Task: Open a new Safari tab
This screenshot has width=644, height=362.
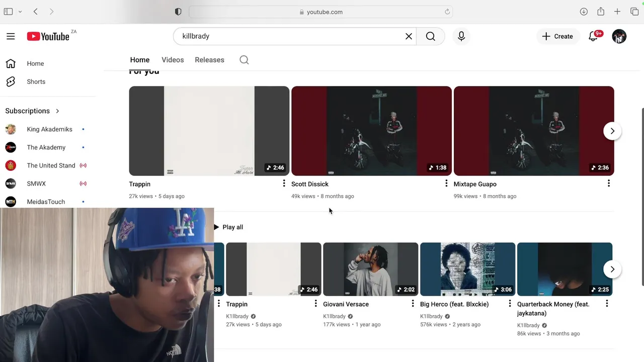Action: coord(617,12)
